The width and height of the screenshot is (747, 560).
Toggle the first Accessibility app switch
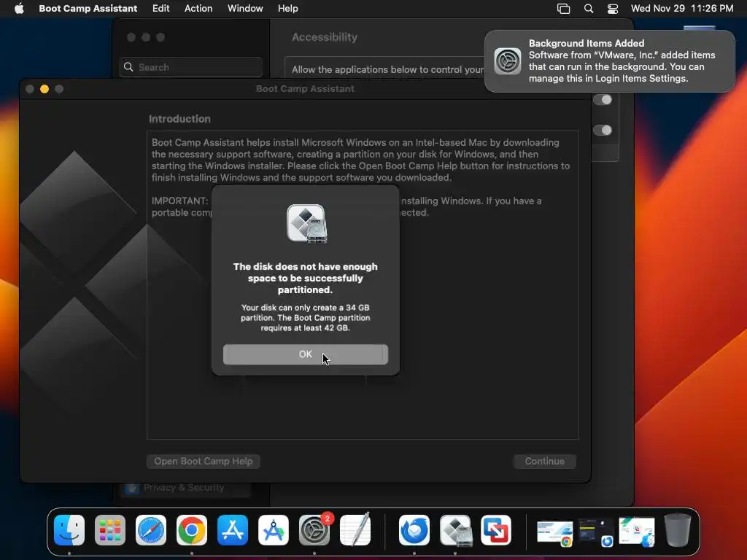[603, 99]
